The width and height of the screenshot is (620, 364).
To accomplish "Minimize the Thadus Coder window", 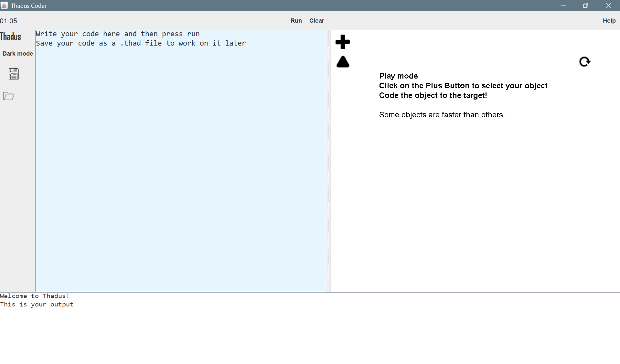I will pos(563,5).
